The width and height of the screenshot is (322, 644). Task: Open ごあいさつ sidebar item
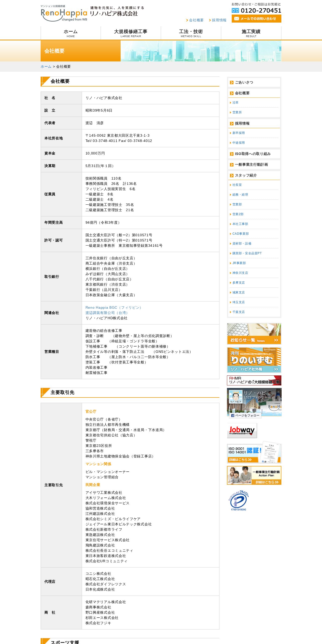coord(254,82)
